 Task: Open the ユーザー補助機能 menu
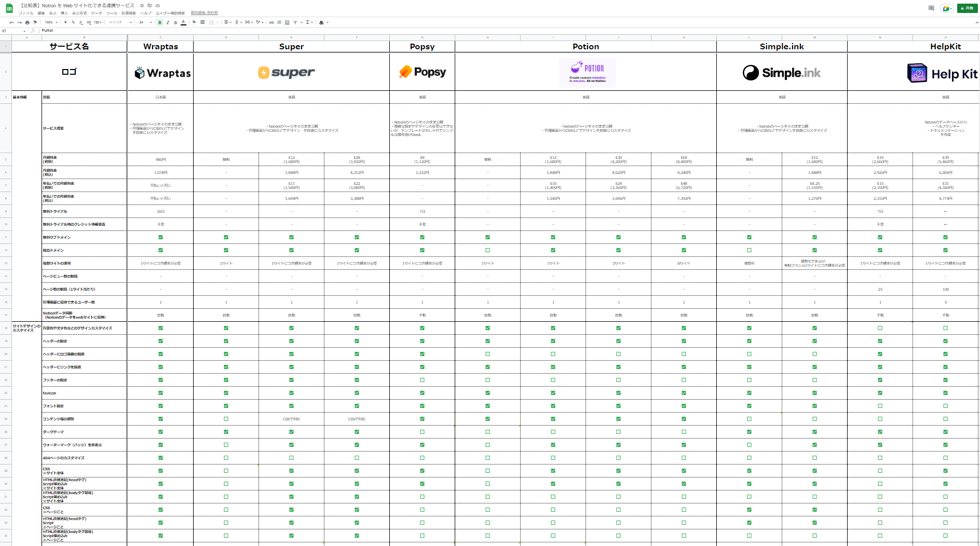170,13
